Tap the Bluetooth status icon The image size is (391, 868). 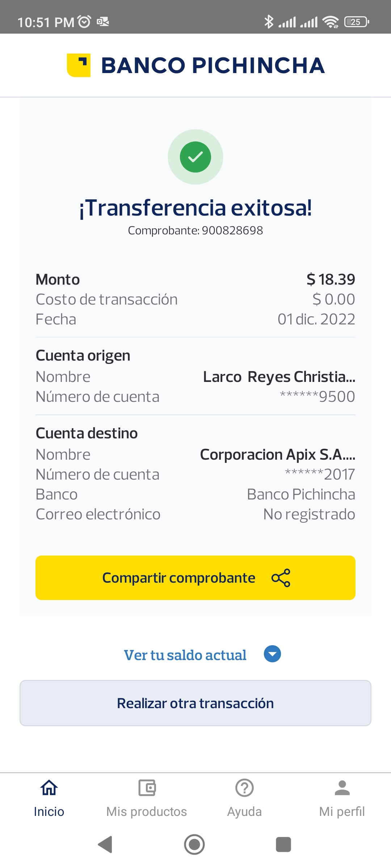click(x=269, y=22)
